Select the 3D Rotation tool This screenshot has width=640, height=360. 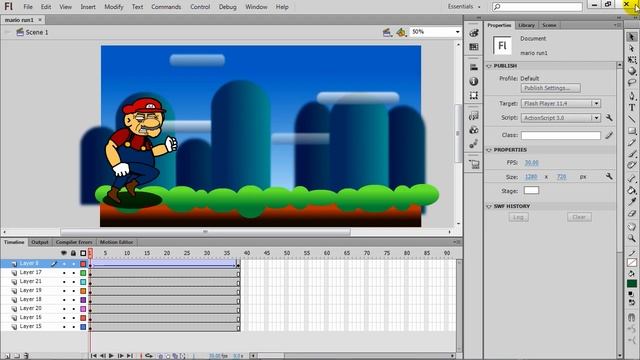631,71
